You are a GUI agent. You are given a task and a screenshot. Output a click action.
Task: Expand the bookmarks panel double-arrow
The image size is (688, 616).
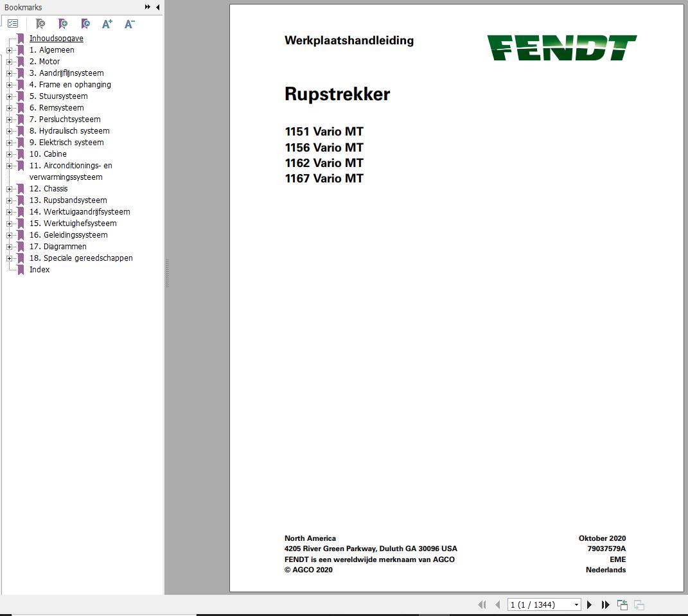[x=148, y=7]
